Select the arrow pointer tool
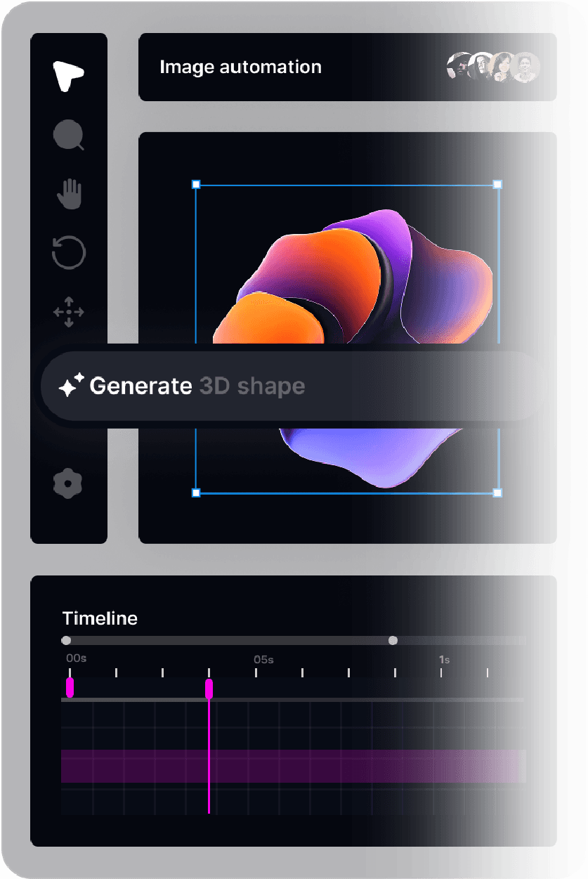Screen dimensions: 588x879 pos(68,75)
